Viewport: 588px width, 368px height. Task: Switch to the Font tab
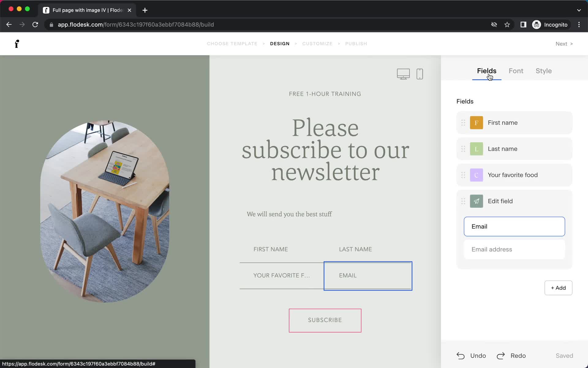click(x=516, y=71)
